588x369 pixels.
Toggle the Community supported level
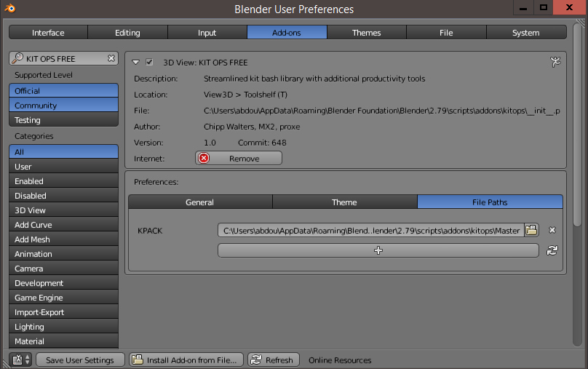63,106
